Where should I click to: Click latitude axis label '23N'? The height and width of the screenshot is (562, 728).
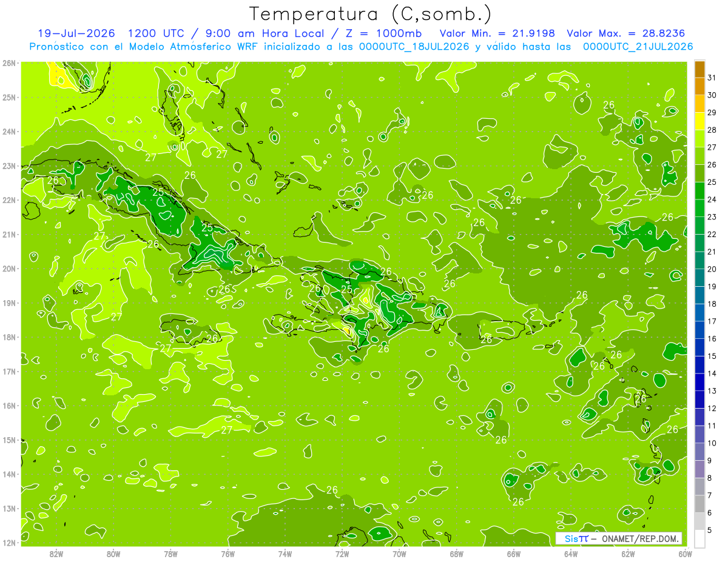(10, 166)
